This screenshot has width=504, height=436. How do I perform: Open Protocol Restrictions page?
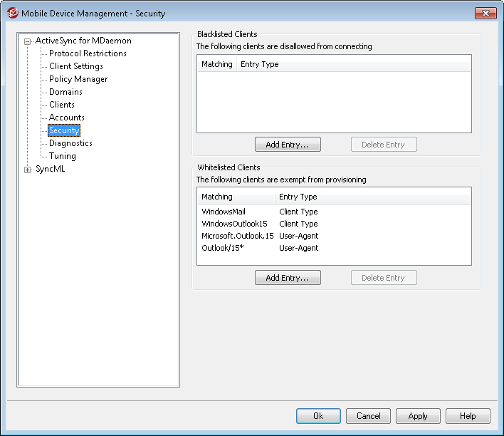[x=88, y=53]
